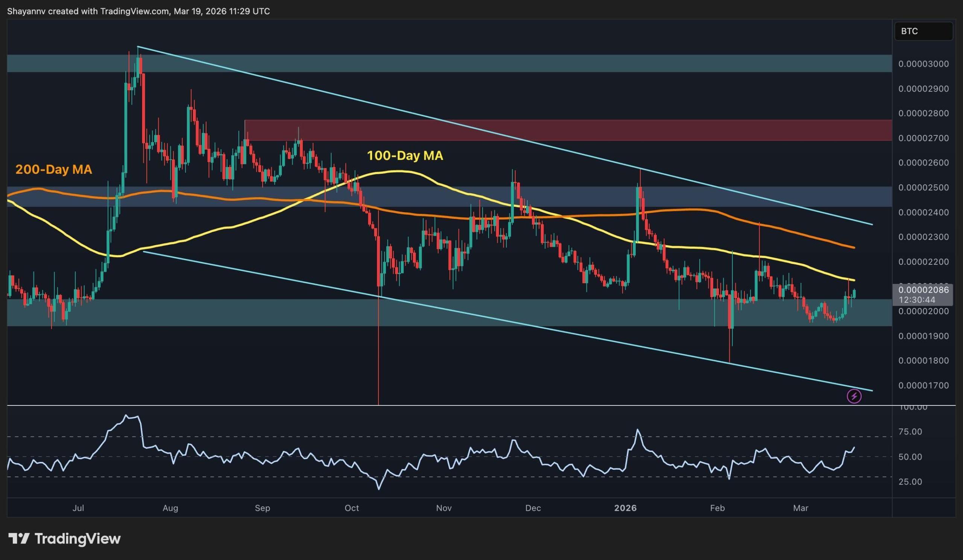This screenshot has height=560, width=963.
Task: Click the TradingView logo
Action: coord(65,539)
